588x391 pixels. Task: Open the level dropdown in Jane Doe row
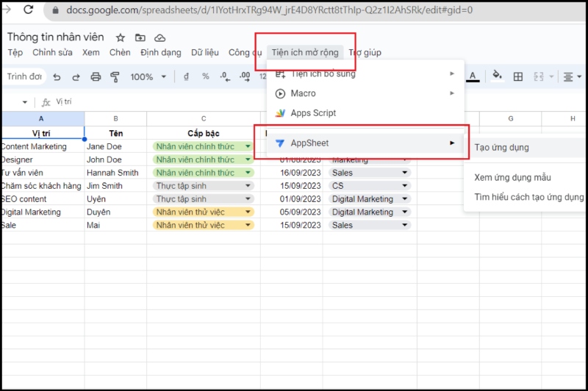click(248, 146)
